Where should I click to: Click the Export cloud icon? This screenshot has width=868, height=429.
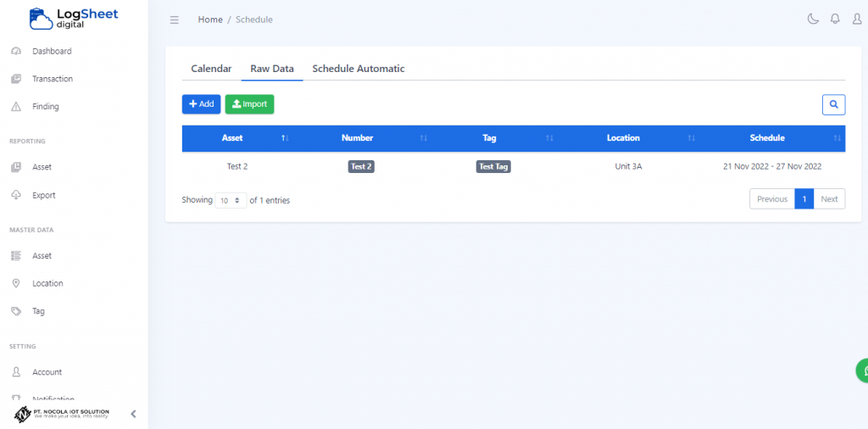[x=16, y=195]
